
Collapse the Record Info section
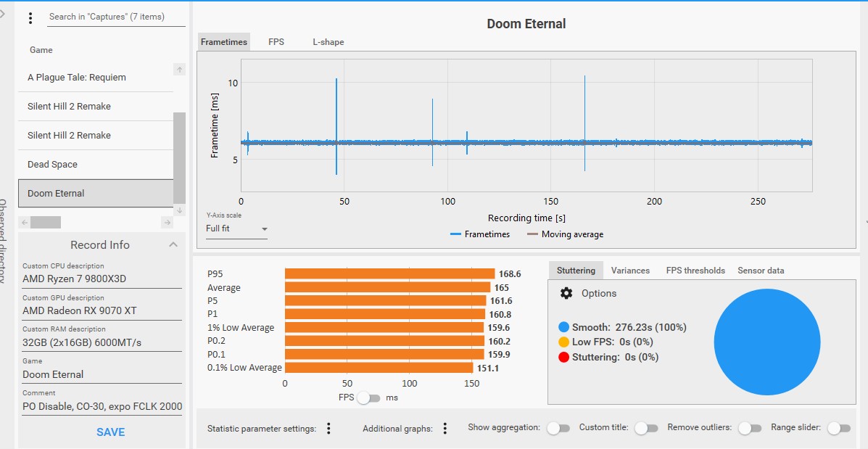173,244
